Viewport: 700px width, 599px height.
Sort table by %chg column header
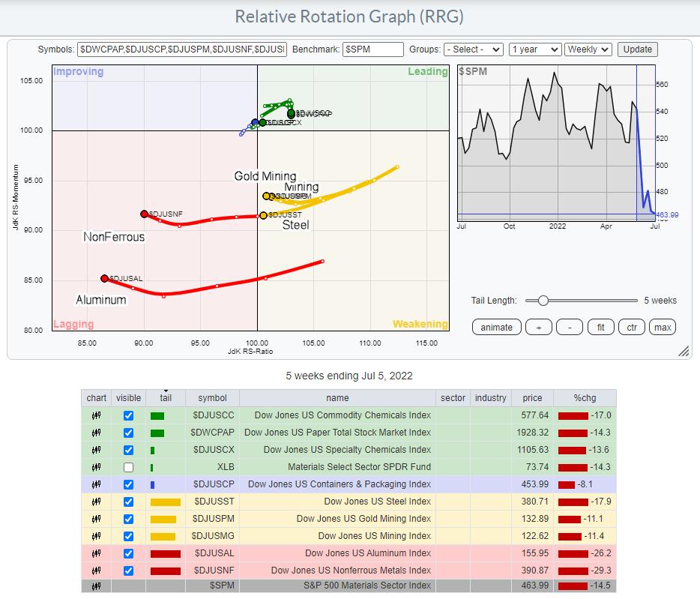pyautogui.click(x=585, y=398)
